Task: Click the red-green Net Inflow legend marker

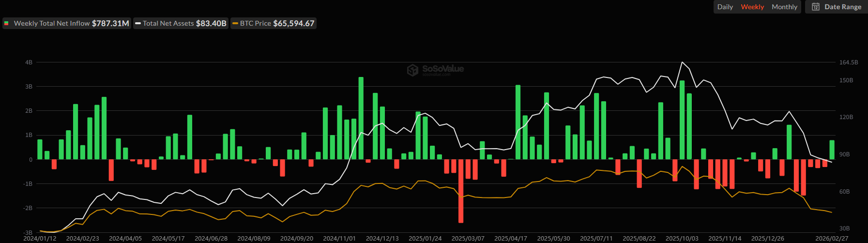Action: click(7, 23)
